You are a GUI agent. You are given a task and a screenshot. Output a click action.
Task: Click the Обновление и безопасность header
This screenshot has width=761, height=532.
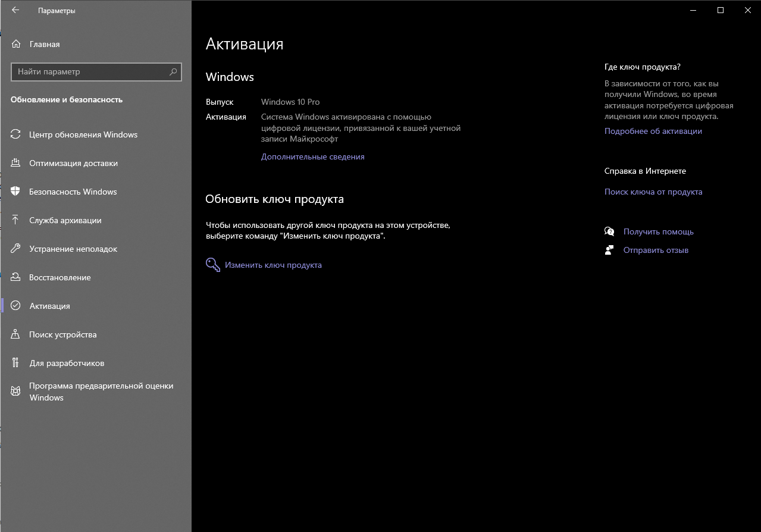click(x=67, y=100)
